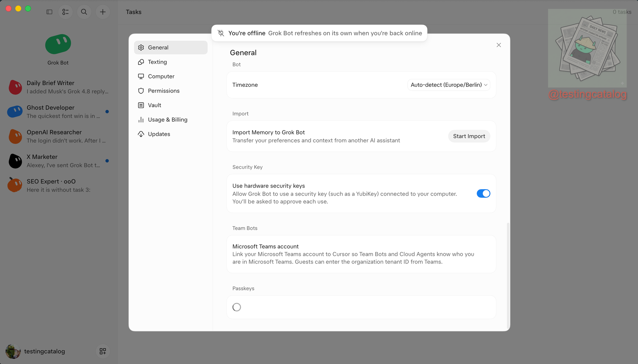The image size is (638, 364).
Task: Click the grid-plus icon beside testingcatalog
Action: (103, 351)
